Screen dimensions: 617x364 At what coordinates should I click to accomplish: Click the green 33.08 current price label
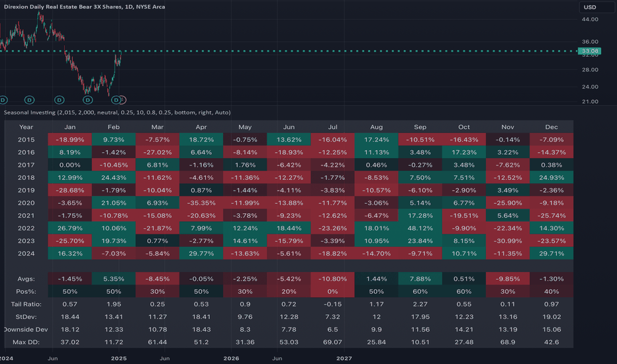[589, 51]
